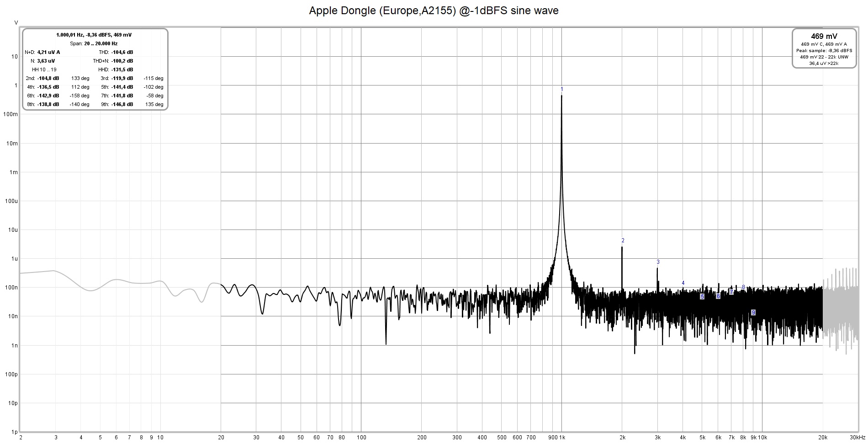This screenshot has width=868, height=443.
Task: Select boxed harmonic marker 5
Action: [702, 297]
